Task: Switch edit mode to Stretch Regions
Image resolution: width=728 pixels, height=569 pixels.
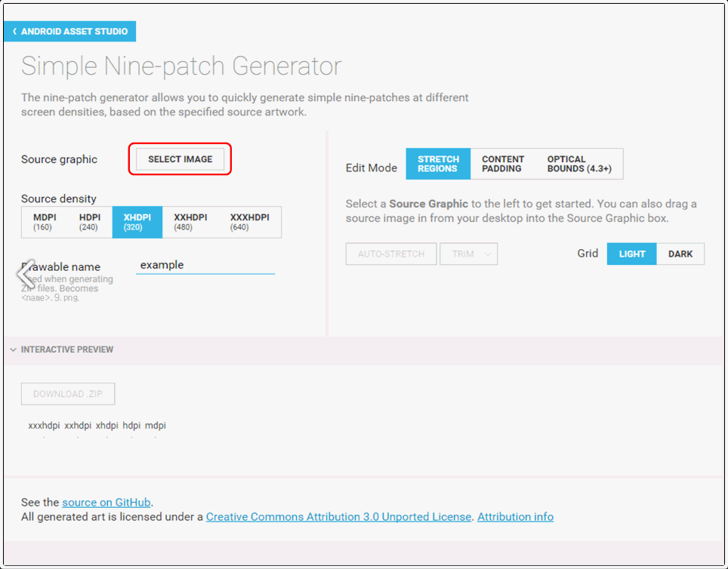Action: coord(438,164)
